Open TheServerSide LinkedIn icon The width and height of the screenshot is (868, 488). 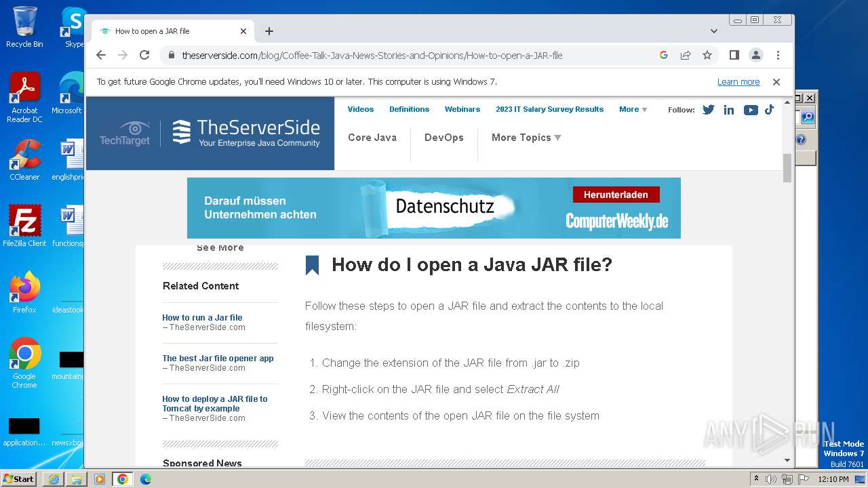click(x=729, y=109)
